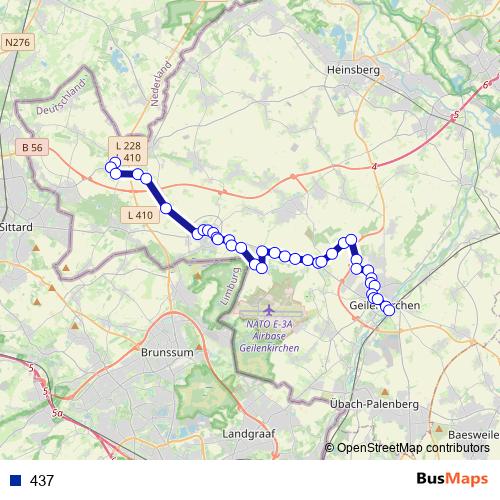Select the Übach-Palenberg town label
The height and width of the screenshot is (500, 500).
pyautogui.click(x=374, y=404)
